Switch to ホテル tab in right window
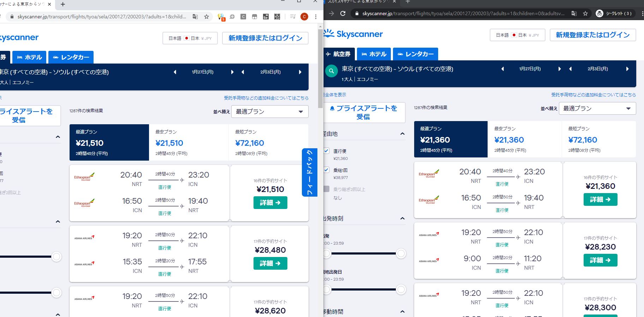The image size is (644, 317). click(374, 54)
